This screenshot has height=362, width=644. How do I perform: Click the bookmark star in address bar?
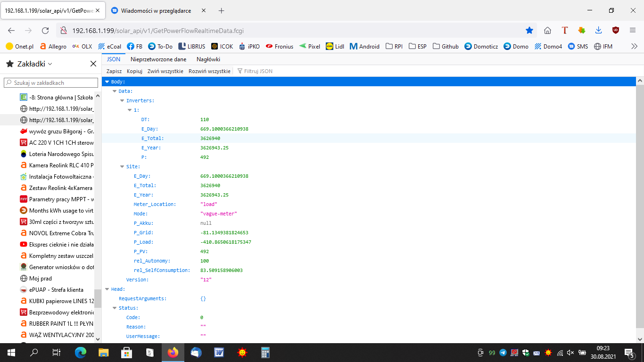[529, 31]
